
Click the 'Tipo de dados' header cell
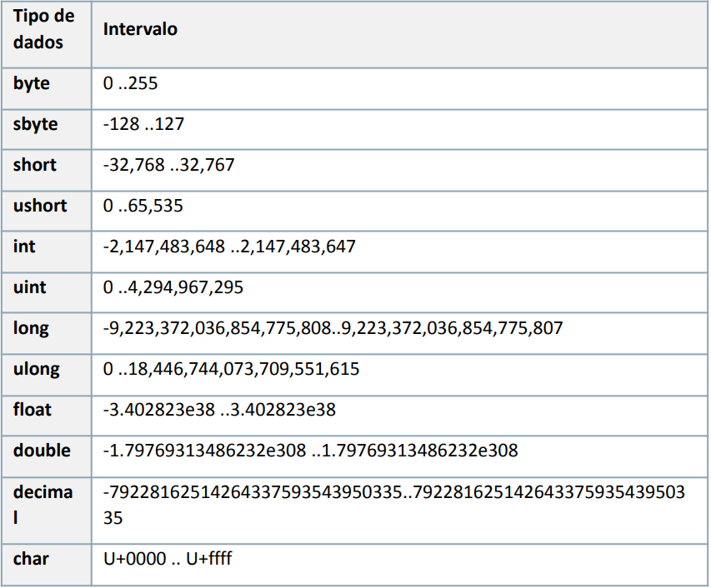43,29
